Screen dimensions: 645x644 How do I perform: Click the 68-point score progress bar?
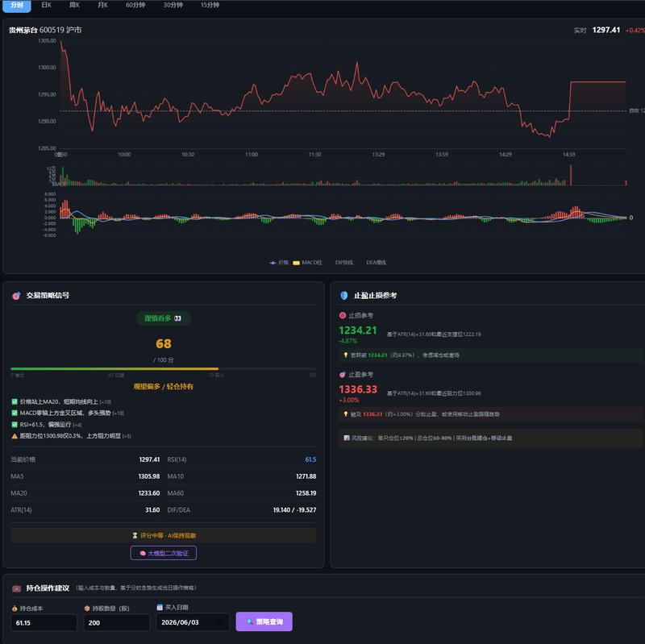point(164,369)
